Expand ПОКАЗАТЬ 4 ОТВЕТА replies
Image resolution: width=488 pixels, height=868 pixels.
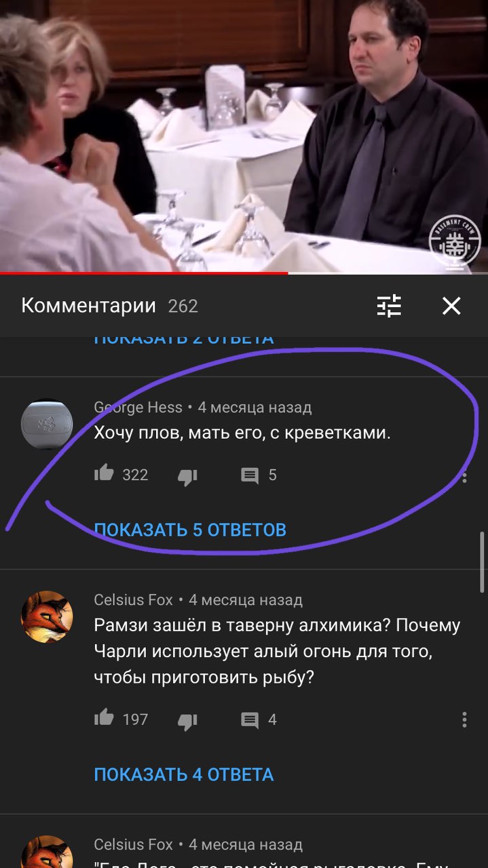[184, 774]
